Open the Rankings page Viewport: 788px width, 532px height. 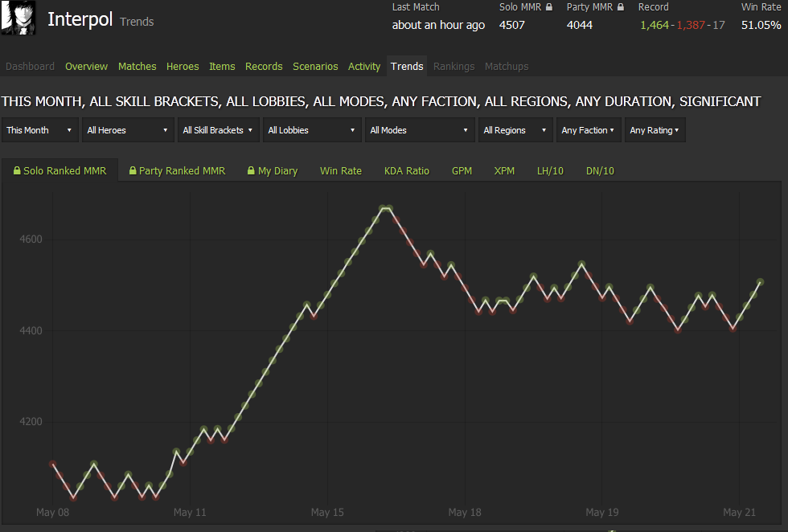click(x=454, y=67)
